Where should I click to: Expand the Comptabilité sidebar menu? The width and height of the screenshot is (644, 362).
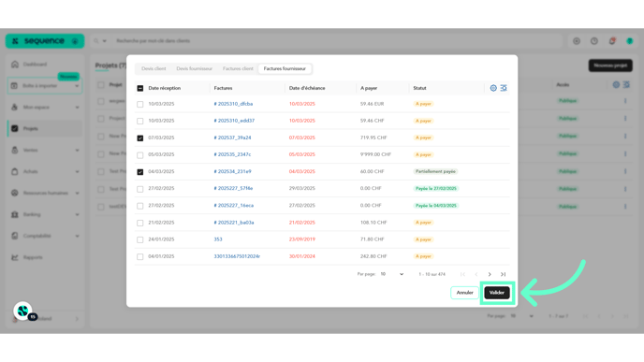pyautogui.click(x=44, y=236)
